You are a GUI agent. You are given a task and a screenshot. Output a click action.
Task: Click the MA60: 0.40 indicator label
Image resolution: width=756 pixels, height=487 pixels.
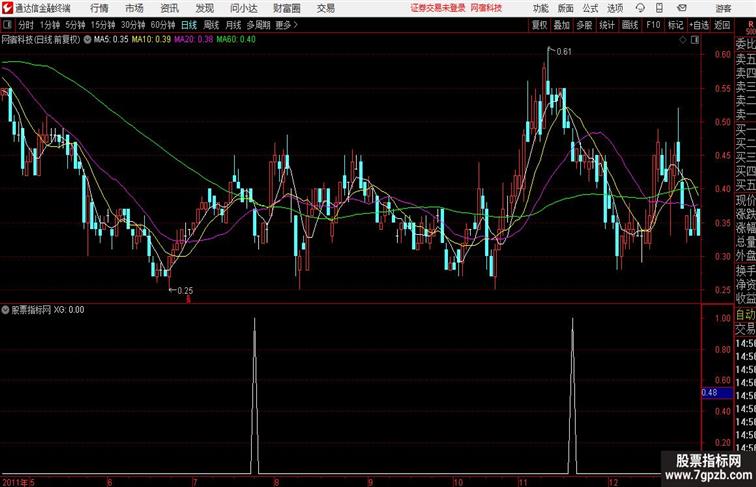pyautogui.click(x=236, y=40)
